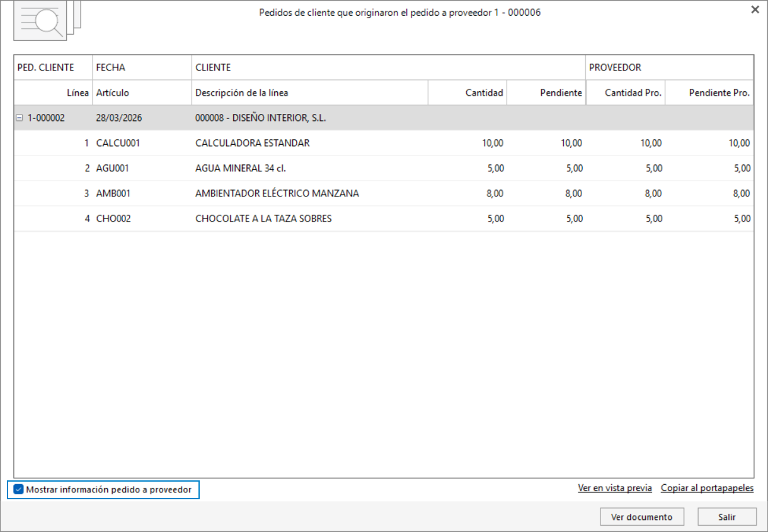Click Pendiente Pro. value of AMB001 row
Viewport: 768px width, 532px height.
point(742,193)
